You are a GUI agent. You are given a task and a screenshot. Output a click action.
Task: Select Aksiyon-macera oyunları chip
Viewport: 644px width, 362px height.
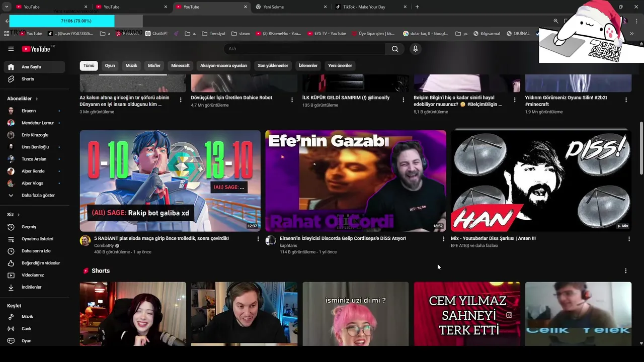pyautogui.click(x=223, y=65)
